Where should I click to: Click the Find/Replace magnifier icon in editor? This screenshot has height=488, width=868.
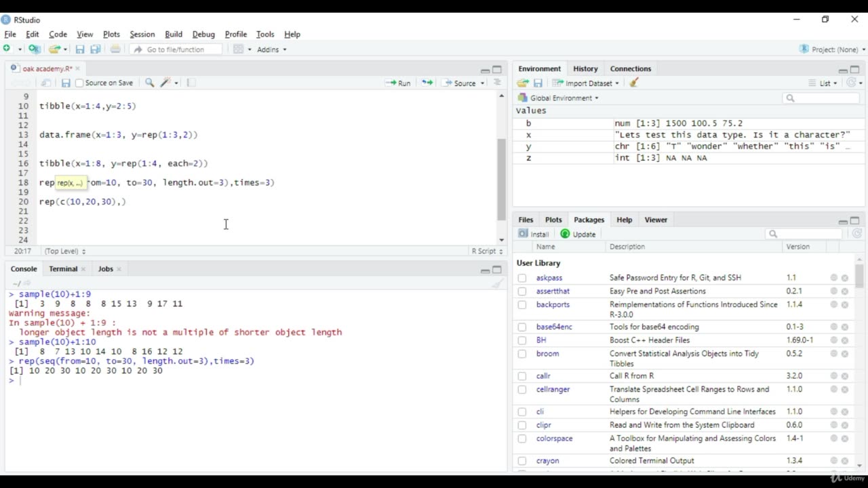coord(149,83)
